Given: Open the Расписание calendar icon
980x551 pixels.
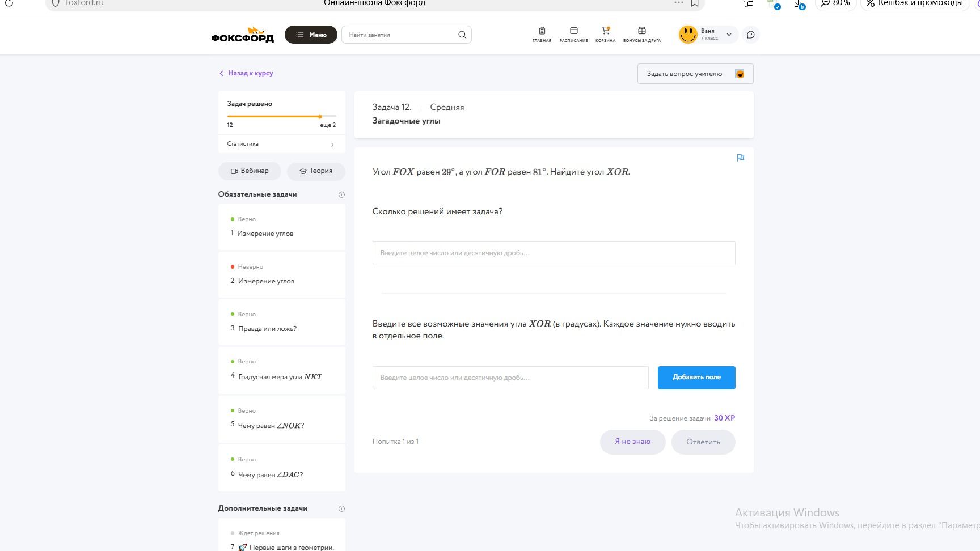Looking at the screenshot, I should [573, 34].
